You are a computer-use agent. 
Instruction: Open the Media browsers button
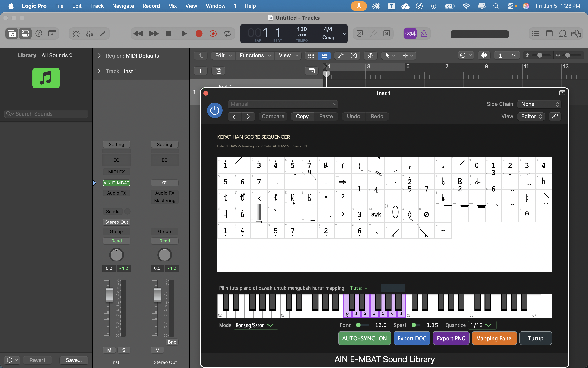(x=576, y=33)
